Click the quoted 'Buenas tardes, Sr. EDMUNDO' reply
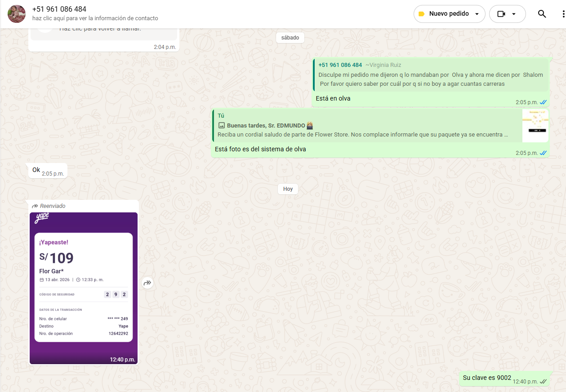The image size is (566, 392). point(364,126)
